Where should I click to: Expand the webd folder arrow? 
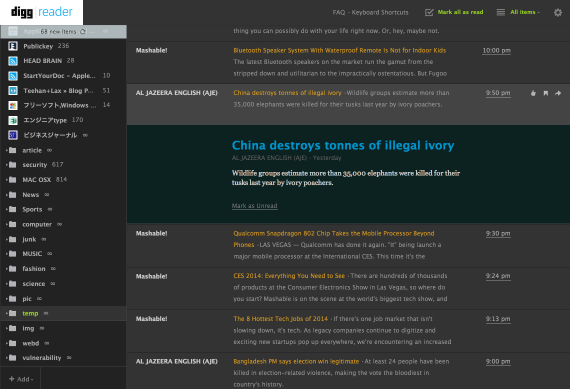pyautogui.click(x=7, y=343)
